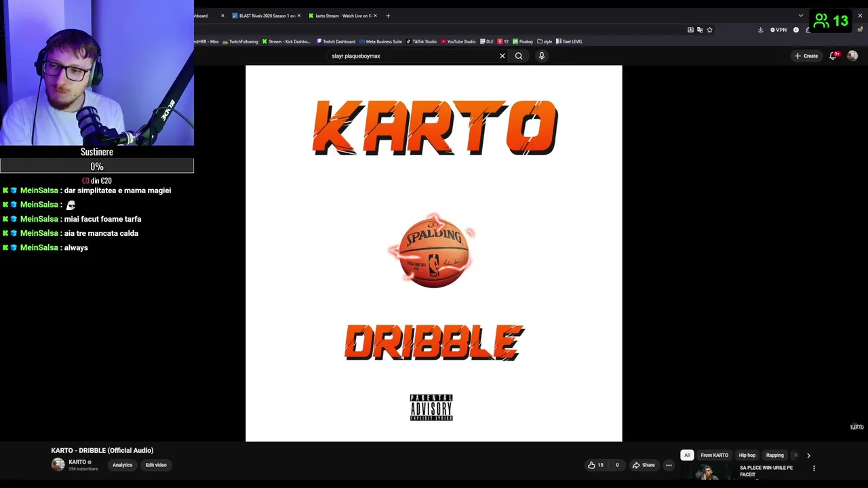Click the translate page icon
This screenshot has height=488, width=868.
point(700,30)
